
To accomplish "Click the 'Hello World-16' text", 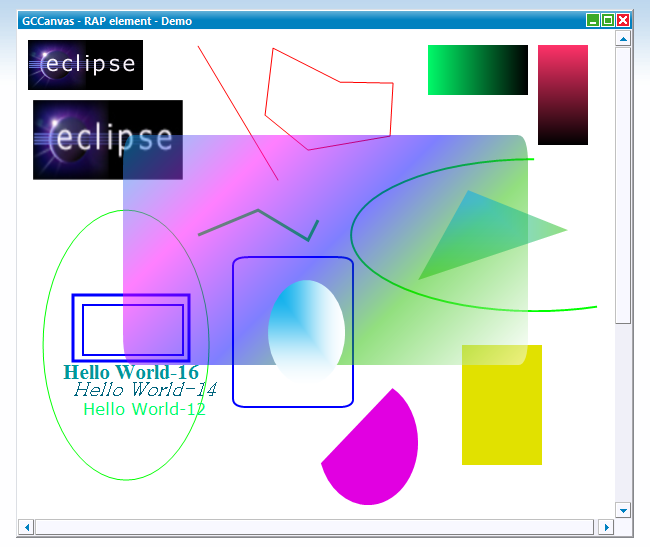I will 131,372.
